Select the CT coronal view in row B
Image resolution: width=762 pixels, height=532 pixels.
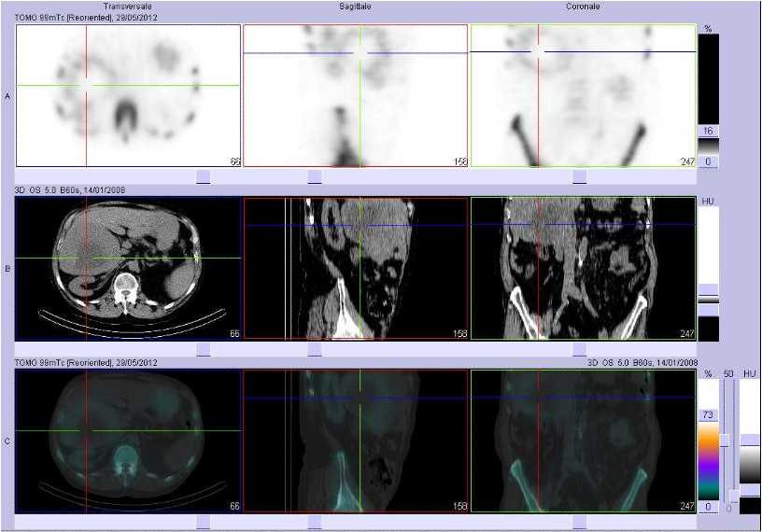click(x=583, y=268)
